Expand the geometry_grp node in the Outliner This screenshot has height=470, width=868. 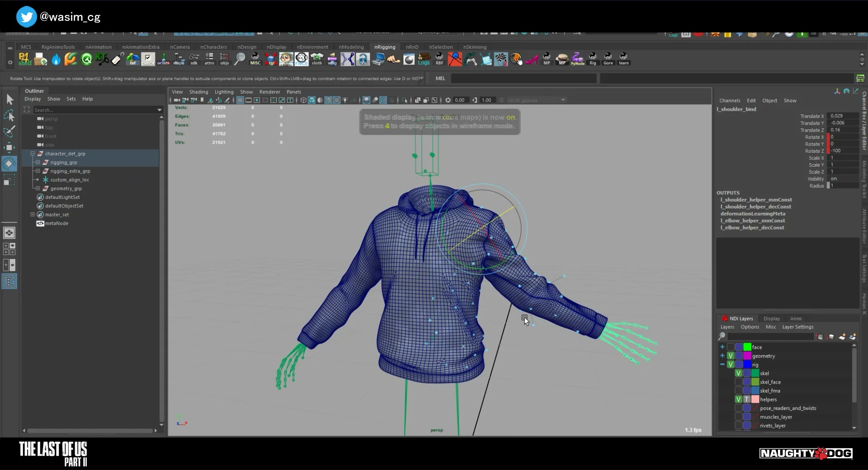coord(37,188)
